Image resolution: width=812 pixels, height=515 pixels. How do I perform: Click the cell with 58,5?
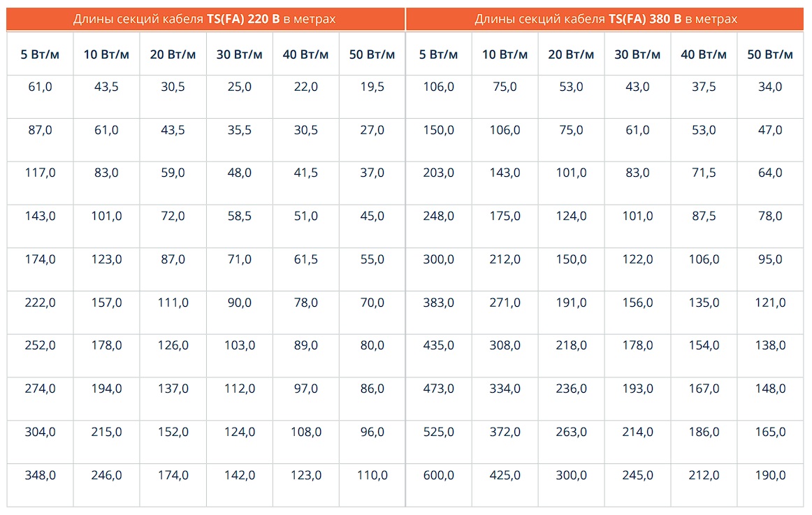(239, 216)
